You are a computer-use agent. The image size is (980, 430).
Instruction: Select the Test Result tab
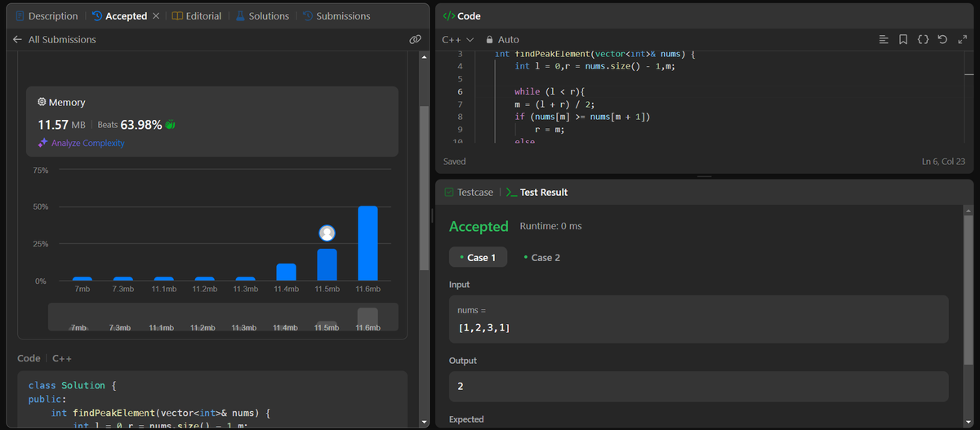(x=537, y=193)
